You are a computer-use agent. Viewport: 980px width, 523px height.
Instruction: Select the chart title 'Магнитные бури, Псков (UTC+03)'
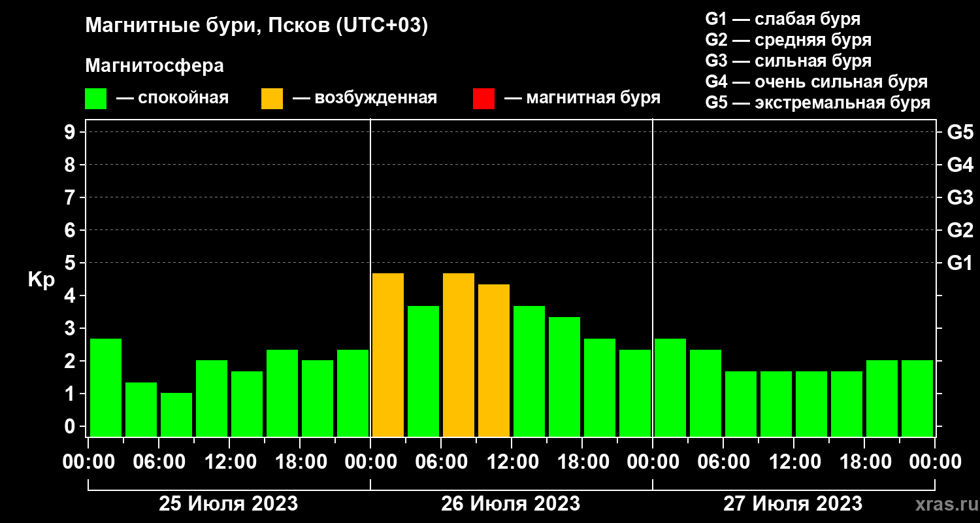pos(257,26)
